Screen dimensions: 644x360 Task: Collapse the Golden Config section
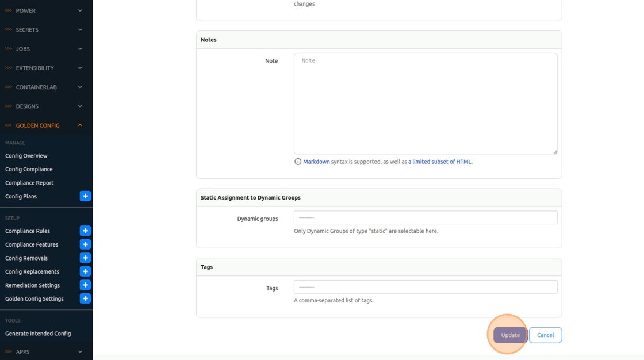point(80,125)
